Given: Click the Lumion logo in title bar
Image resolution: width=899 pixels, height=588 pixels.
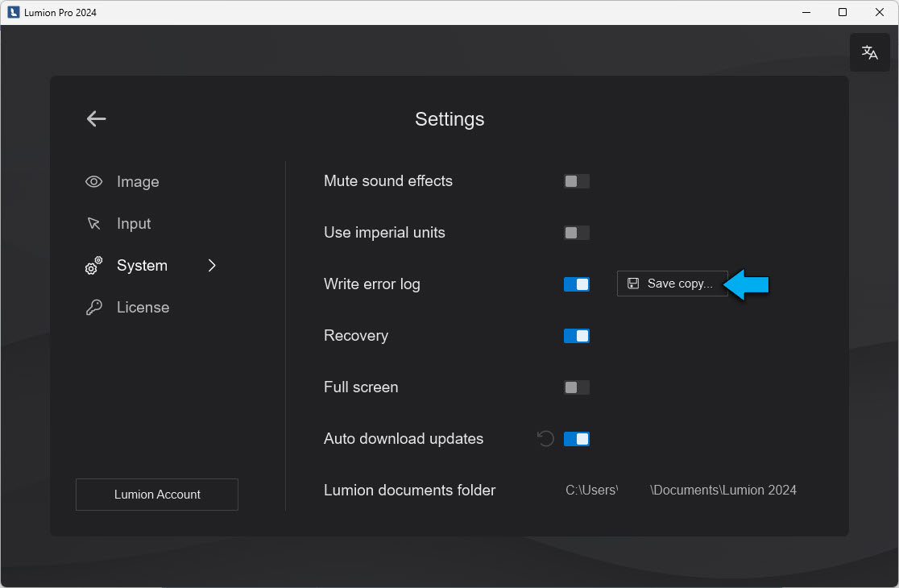Looking at the screenshot, I should click(x=13, y=12).
